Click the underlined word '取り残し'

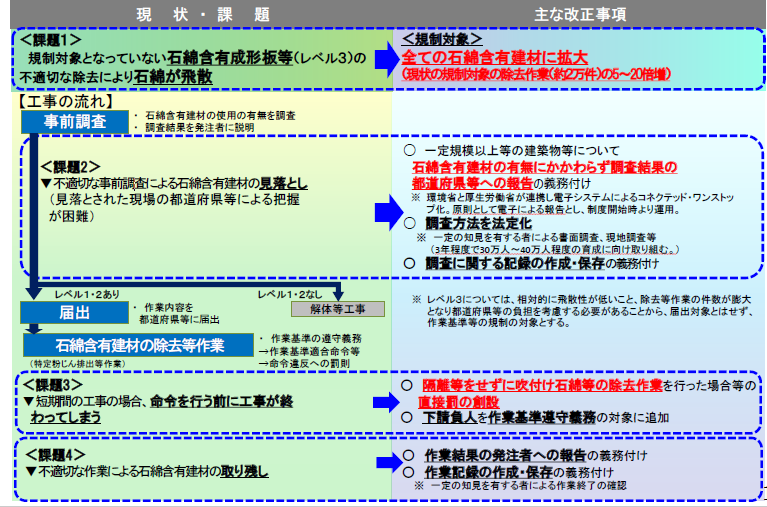(244, 471)
